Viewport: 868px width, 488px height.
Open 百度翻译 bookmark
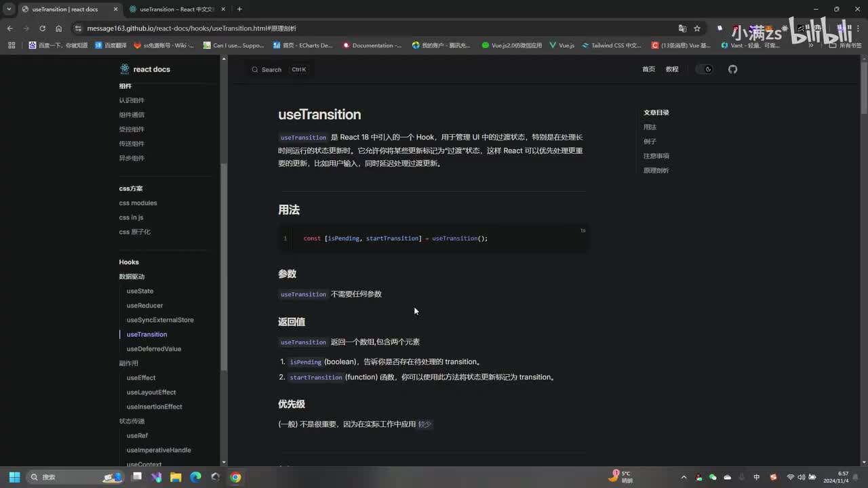pyautogui.click(x=111, y=45)
